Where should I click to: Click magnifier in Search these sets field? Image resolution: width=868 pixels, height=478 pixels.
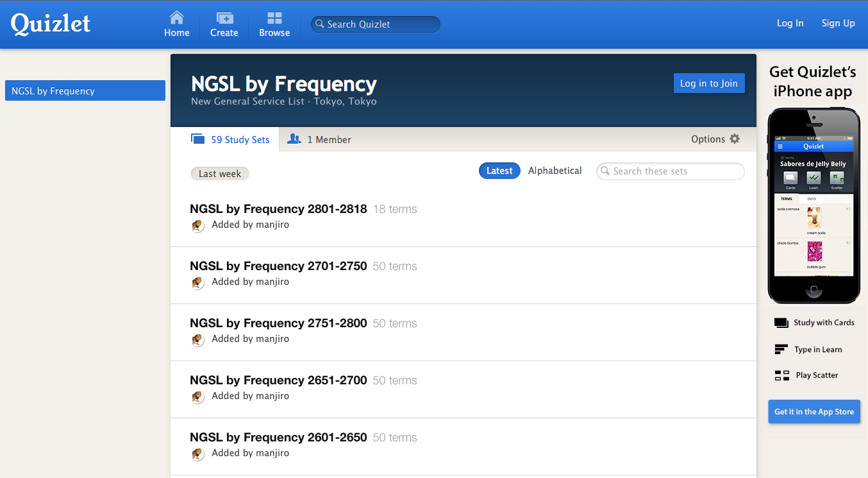[x=605, y=171]
